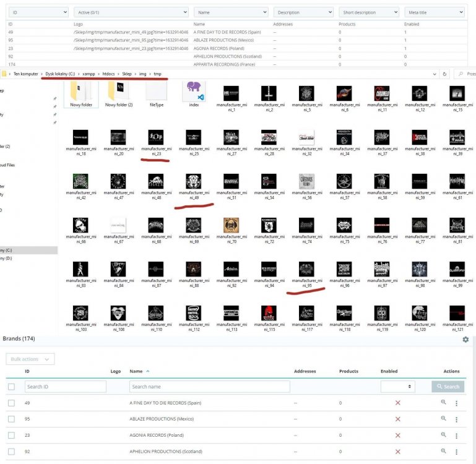Screen dimensions: 476x464
Task: Open more actions for APHELION PRODUCTIONS row
Action: pos(456,452)
